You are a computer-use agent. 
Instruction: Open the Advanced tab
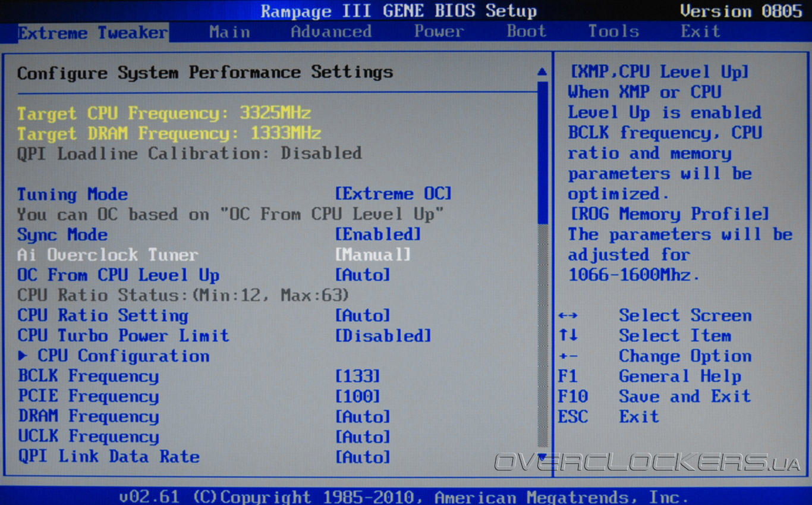331,32
